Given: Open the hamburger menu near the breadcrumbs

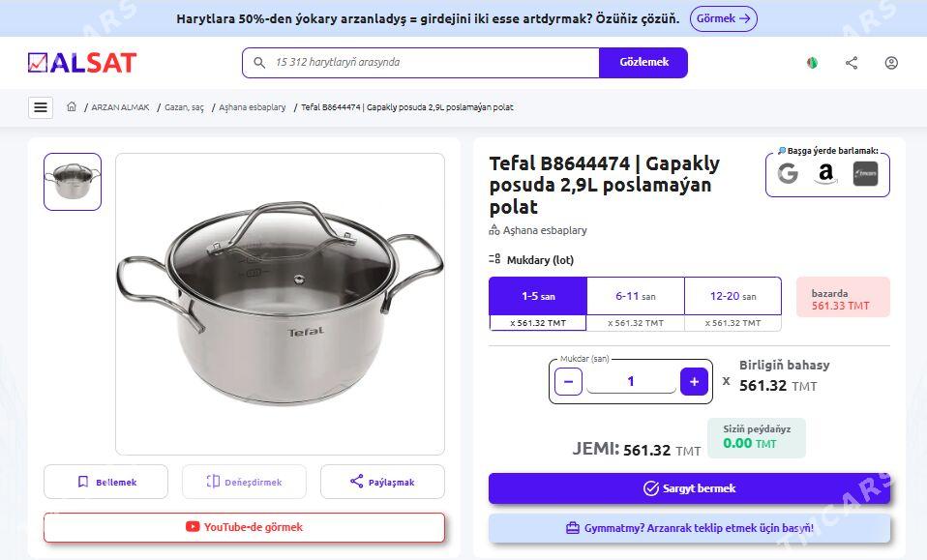Looking at the screenshot, I should pyautogui.click(x=40, y=106).
